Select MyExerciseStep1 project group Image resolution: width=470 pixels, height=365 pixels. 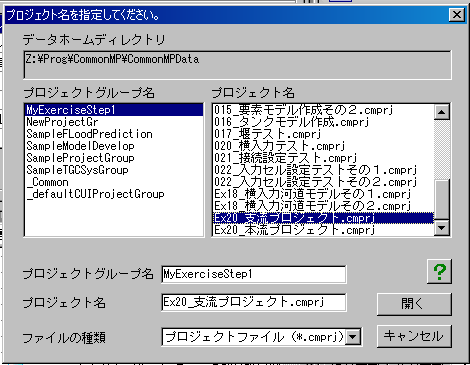114,110
